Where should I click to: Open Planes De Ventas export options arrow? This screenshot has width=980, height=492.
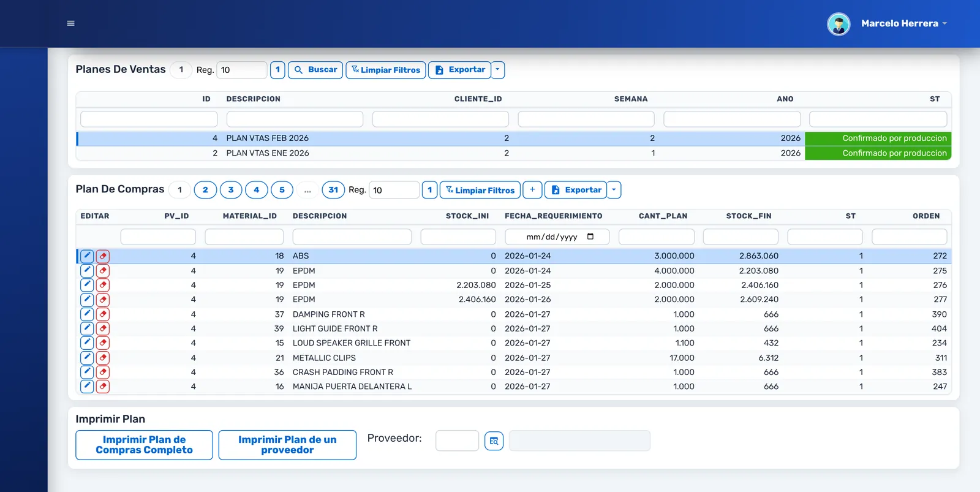point(498,70)
